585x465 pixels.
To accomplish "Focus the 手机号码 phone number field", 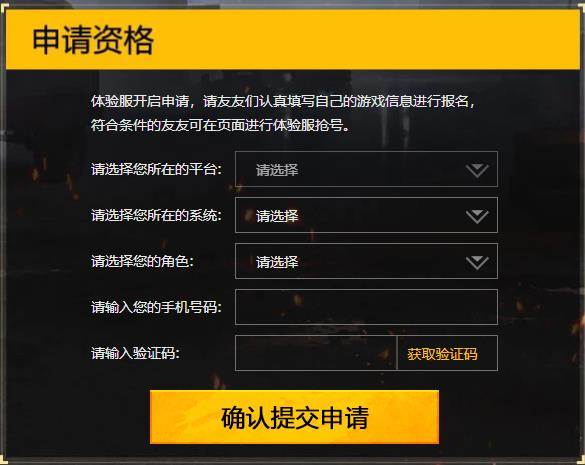I will [x=366, y=307].
